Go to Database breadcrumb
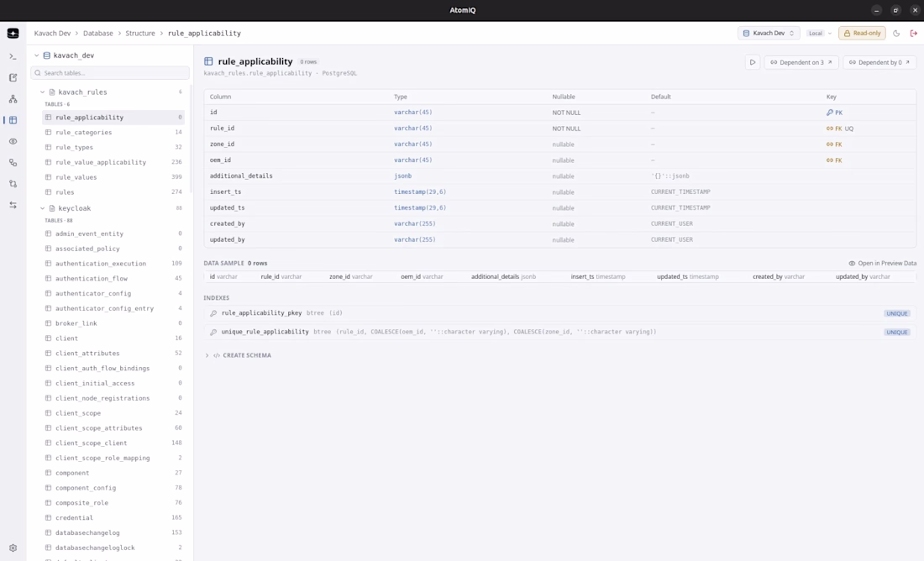The image size is (924, 561). (x=97, y=34)
